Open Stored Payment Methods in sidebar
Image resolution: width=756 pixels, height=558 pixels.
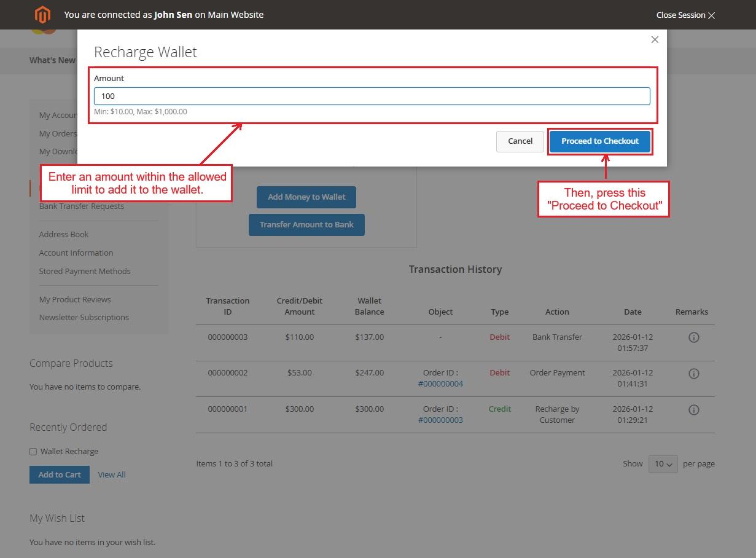[x=85, y=272]
